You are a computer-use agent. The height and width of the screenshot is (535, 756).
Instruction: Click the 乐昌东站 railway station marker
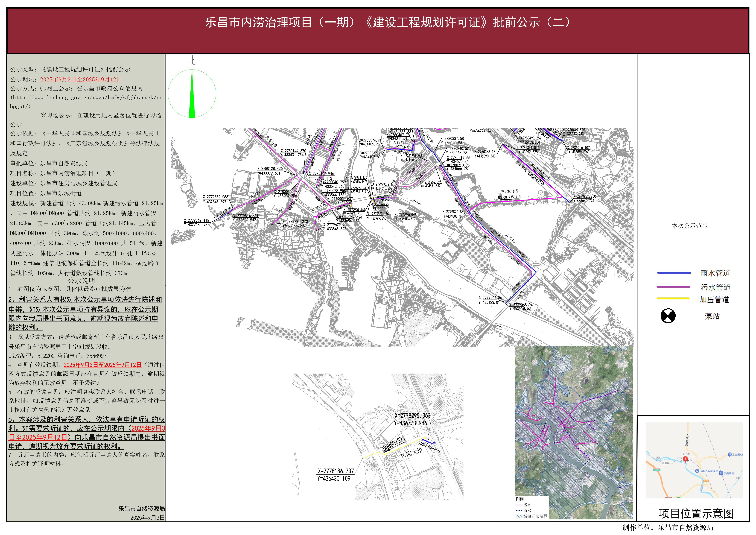coord(721,473)
